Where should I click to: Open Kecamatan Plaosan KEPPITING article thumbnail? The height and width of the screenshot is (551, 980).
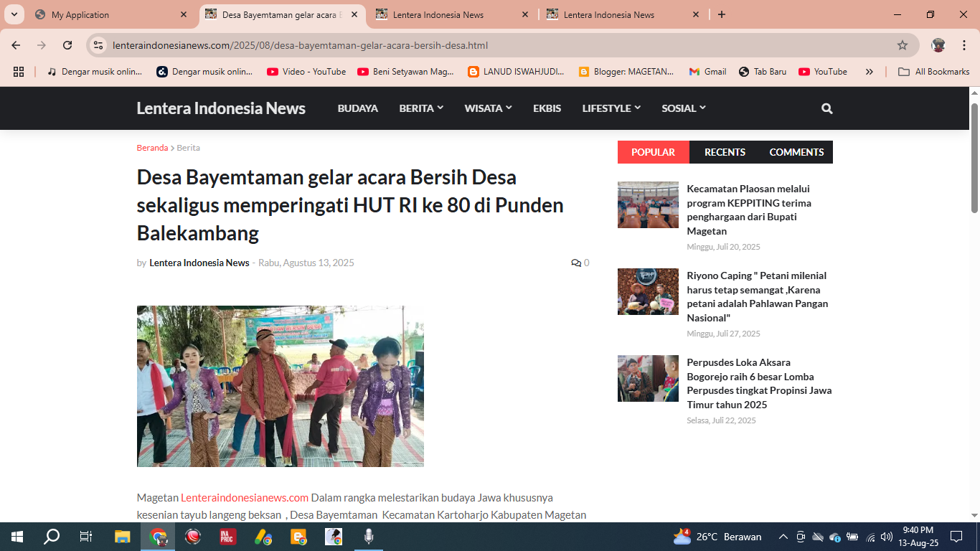pyautogui.click(x=648, y=205)
